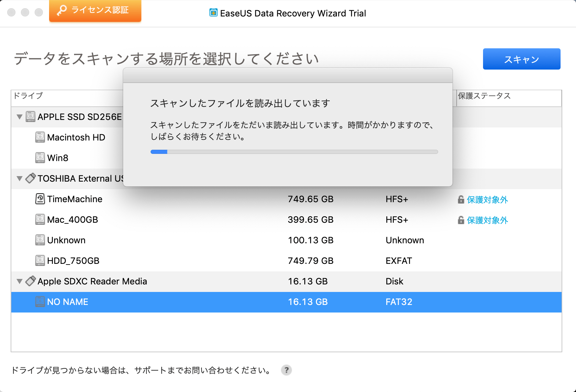Select APPLE SSD SD256E drive label
The width and height of the screenshot is (576, 392).
coord(80,117)
